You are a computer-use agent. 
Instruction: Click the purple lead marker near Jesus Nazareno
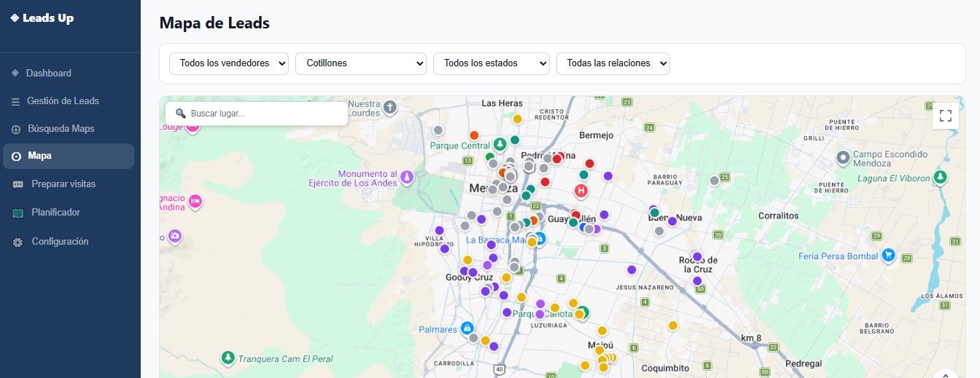(631, 269)
